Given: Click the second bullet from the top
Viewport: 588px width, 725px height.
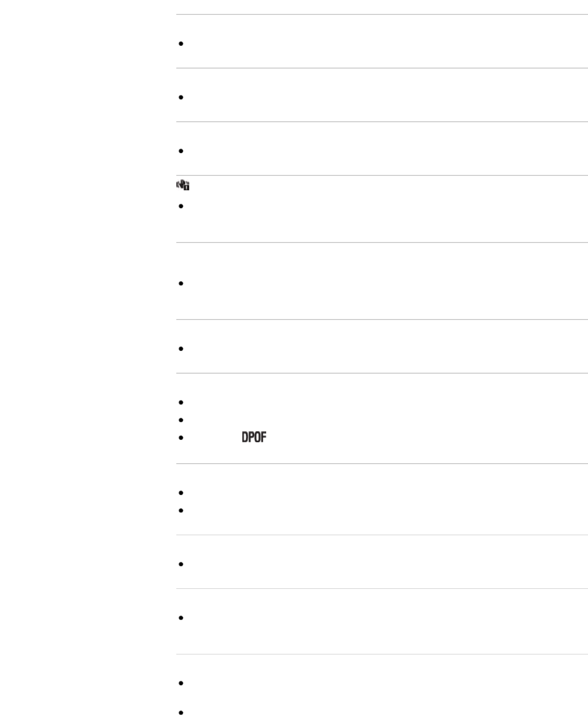Looking at the screenshot, I should point(181,98).
